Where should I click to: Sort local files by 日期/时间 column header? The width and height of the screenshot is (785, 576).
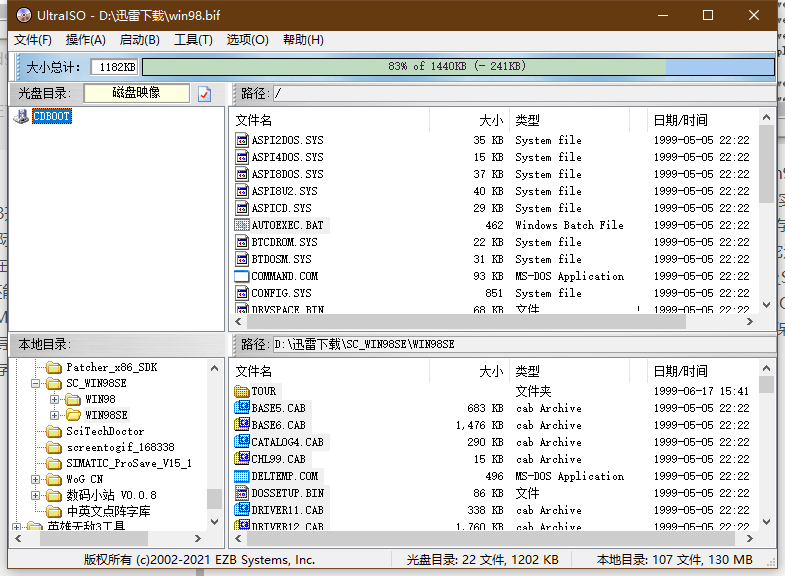[702, 371]
